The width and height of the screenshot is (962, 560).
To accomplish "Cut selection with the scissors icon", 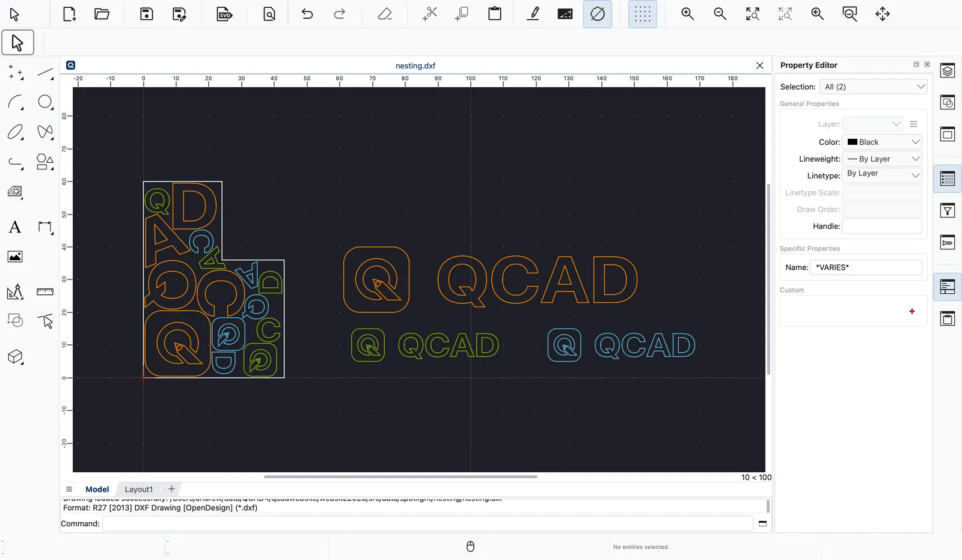I will (x=429, y=14).
